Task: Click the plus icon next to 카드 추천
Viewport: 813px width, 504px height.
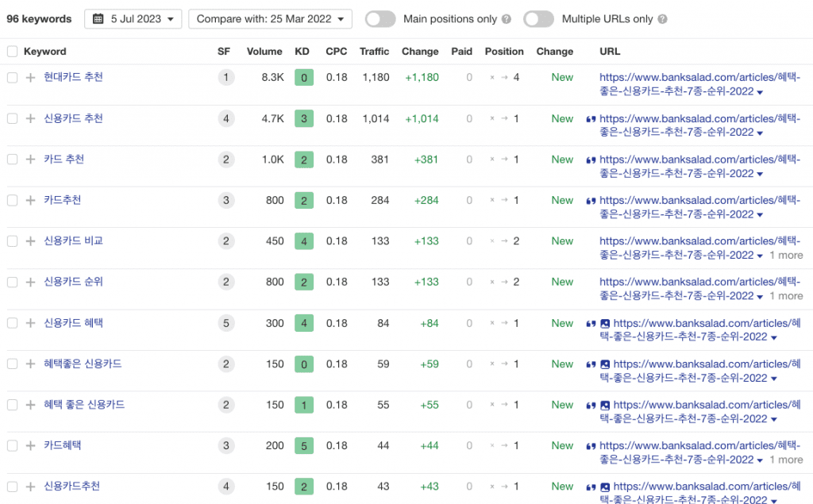Action: coord(31,160)
